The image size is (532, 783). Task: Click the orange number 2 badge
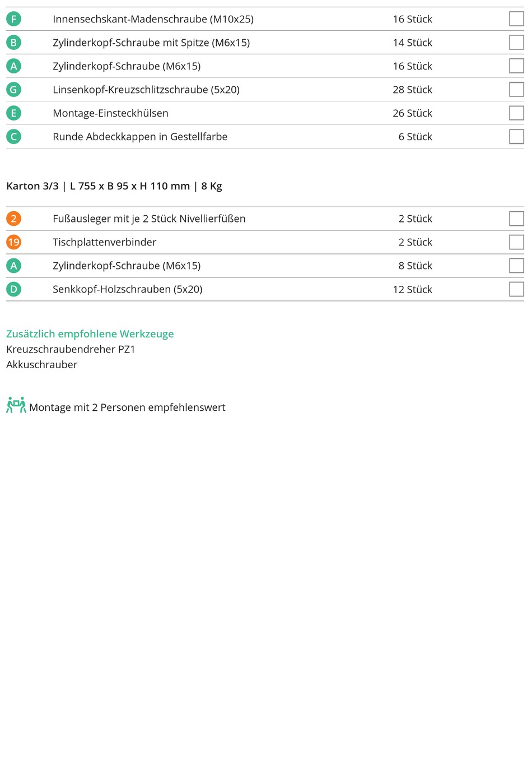click(x=13, y=219)
